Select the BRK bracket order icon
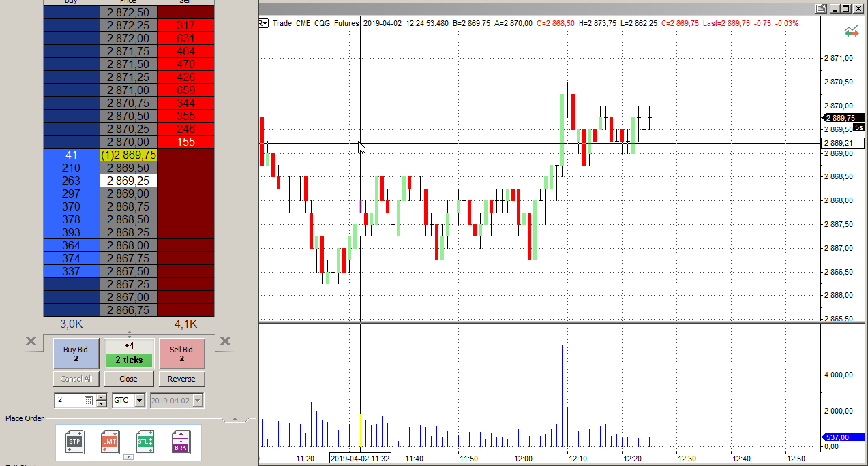This screenshot has height=466, width=868. 181,442
